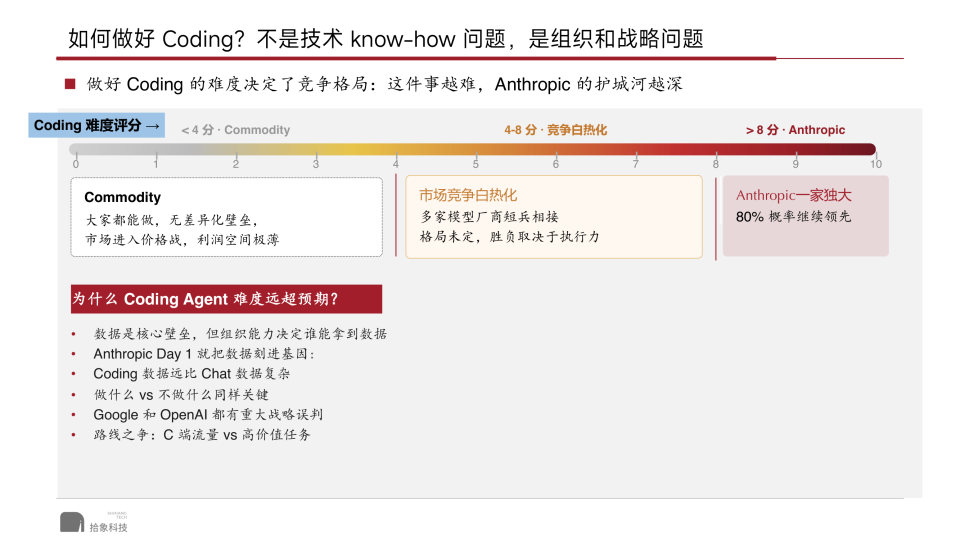Select bullet 'Google 和 OpenAI 都有重大战略误判'

[208, 414]
